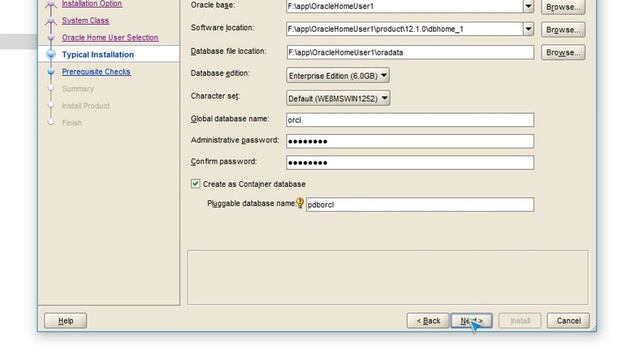
Task: Click the Pluggable database name hint bulb icon
Action: [x=300, y=203]
